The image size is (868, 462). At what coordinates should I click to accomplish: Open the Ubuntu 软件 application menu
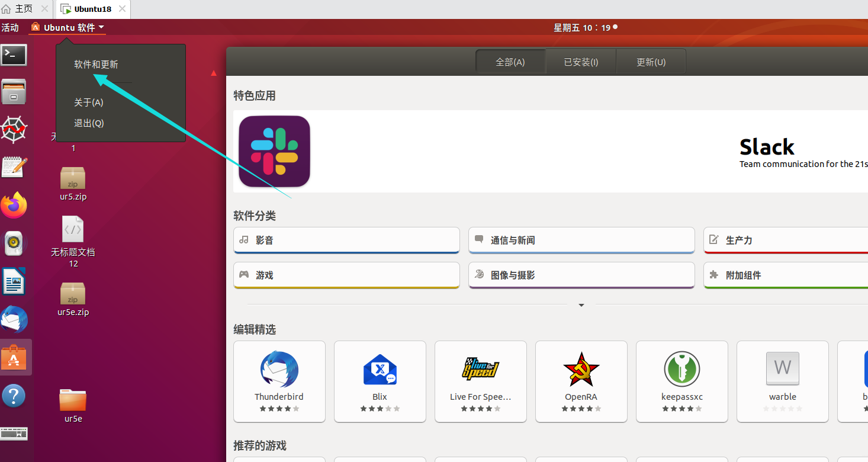[67, 27]
